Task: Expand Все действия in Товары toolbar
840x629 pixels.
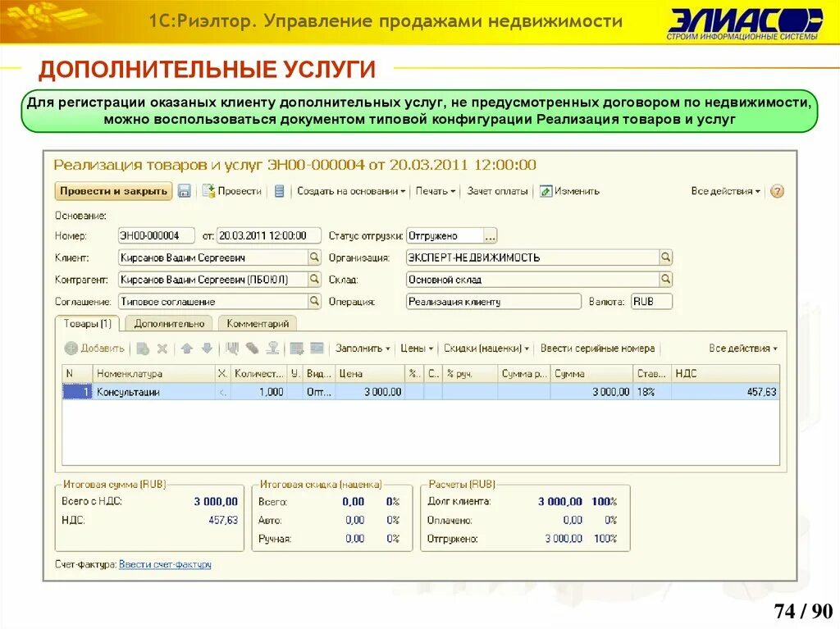Action: (x=743, y=349)
